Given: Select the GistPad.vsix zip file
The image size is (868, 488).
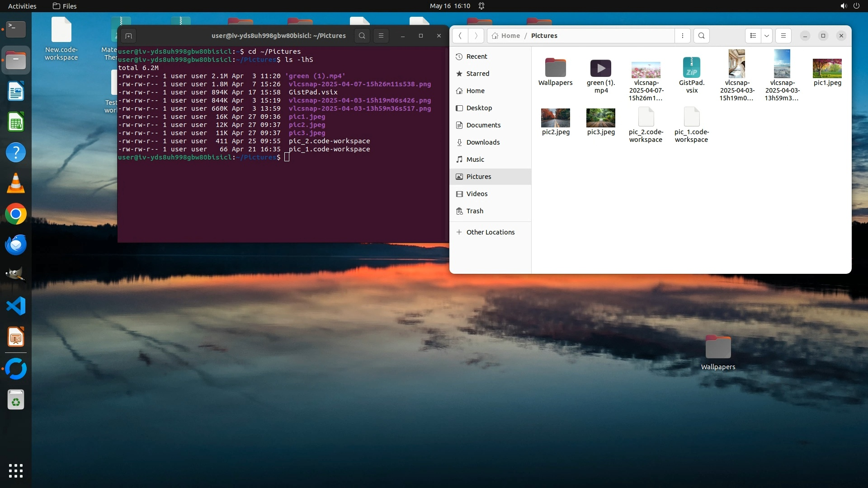Looking at the screenshot, I should pos(691,68).
